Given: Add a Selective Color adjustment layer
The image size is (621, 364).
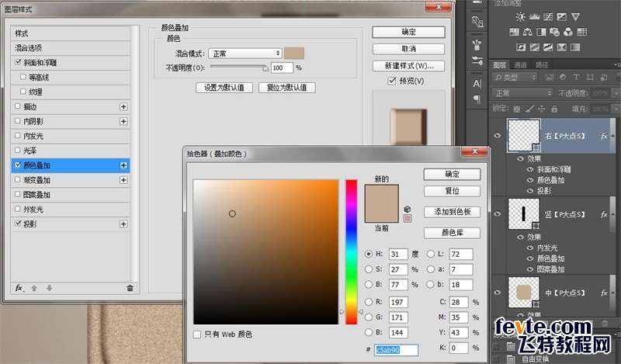Looking at the screenshot, I should point(561,47).
